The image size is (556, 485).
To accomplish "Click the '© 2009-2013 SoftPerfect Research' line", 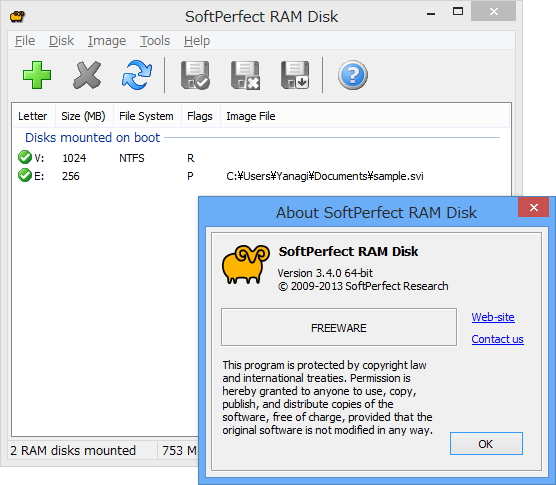I will (363, 286).
